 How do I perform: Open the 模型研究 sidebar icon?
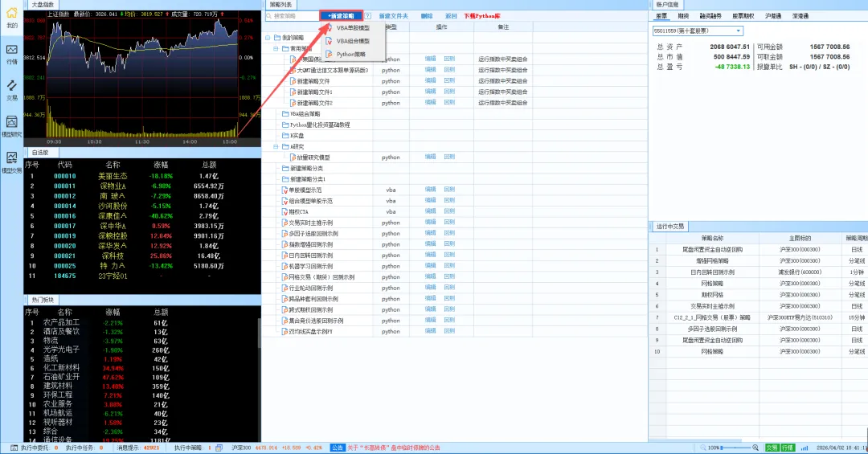[x=11, y=122]
